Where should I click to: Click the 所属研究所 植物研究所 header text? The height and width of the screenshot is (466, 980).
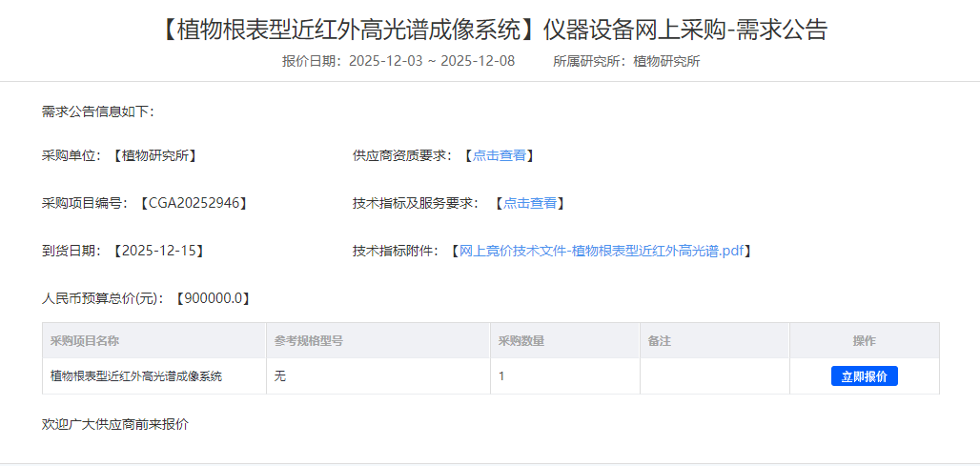[626, 61]
